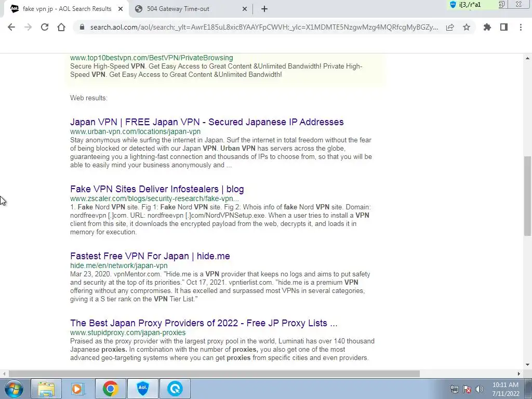Open the Action Center flag icon

[467, 389]
